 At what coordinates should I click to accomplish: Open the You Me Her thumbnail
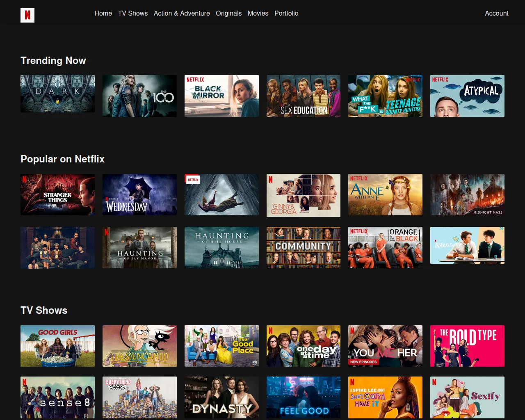[385, 346]
